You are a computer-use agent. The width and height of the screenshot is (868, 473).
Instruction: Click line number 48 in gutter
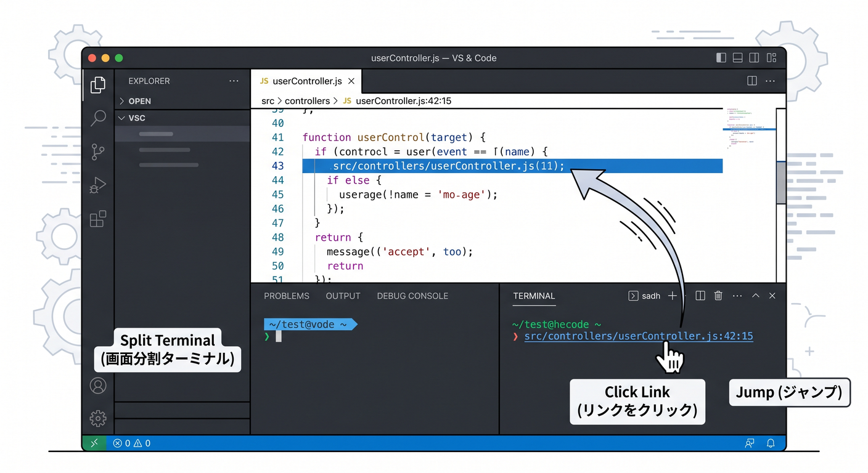coord(277,237)
